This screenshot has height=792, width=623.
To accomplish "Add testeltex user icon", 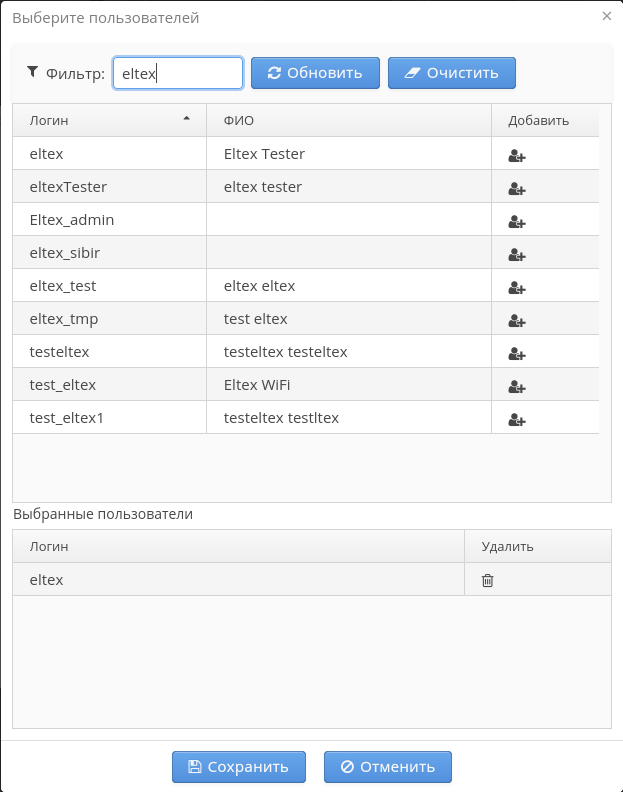I will tap(517, 353).
